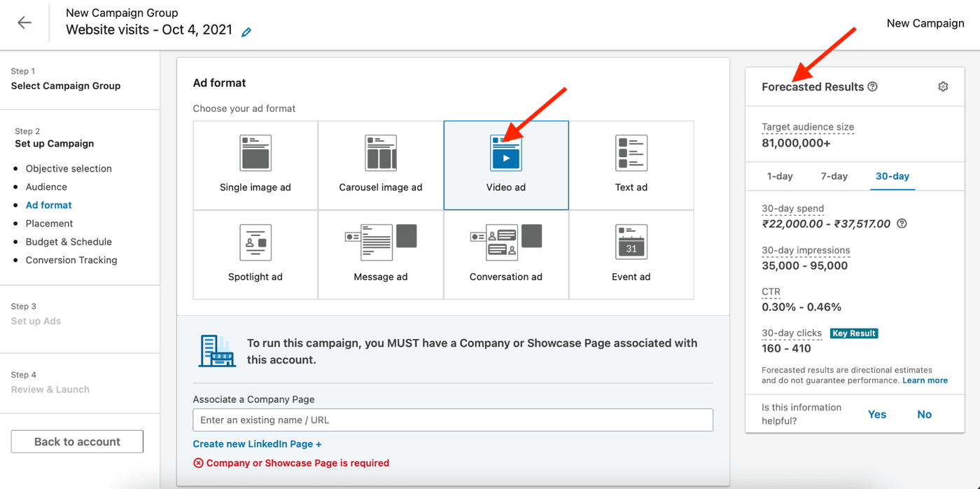Screen dimensions: 980x489
Task: Click Create new LinkedIn Page link
Action: (x=257, y=443)
